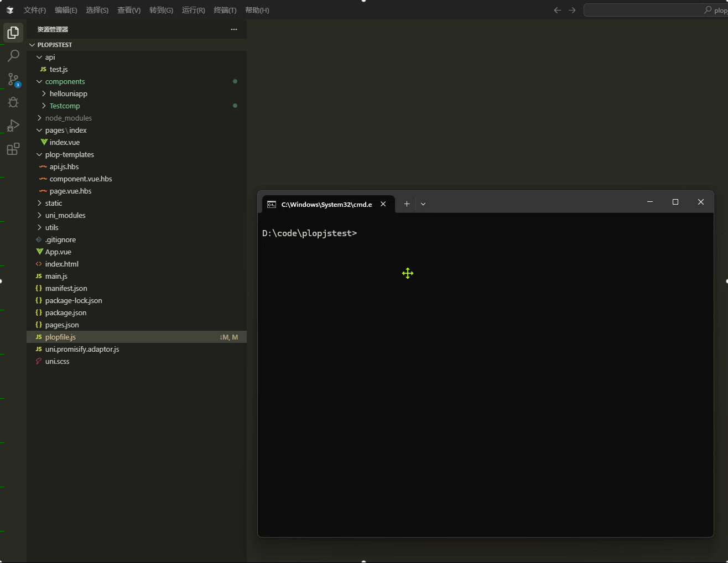Click the search box at the top
Screen dimensions: 728x563
point(653,9)
